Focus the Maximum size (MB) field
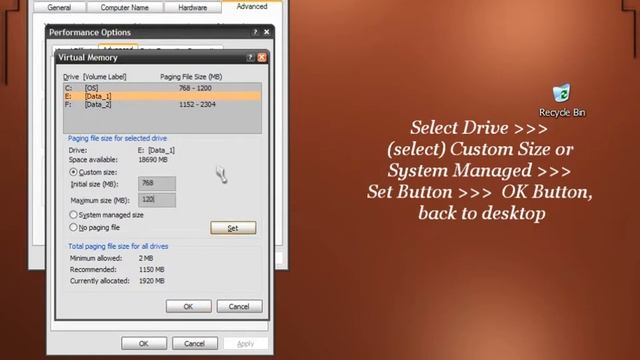Image resolution: width=640 pixels, height=360 pixels. coord(157,200)
